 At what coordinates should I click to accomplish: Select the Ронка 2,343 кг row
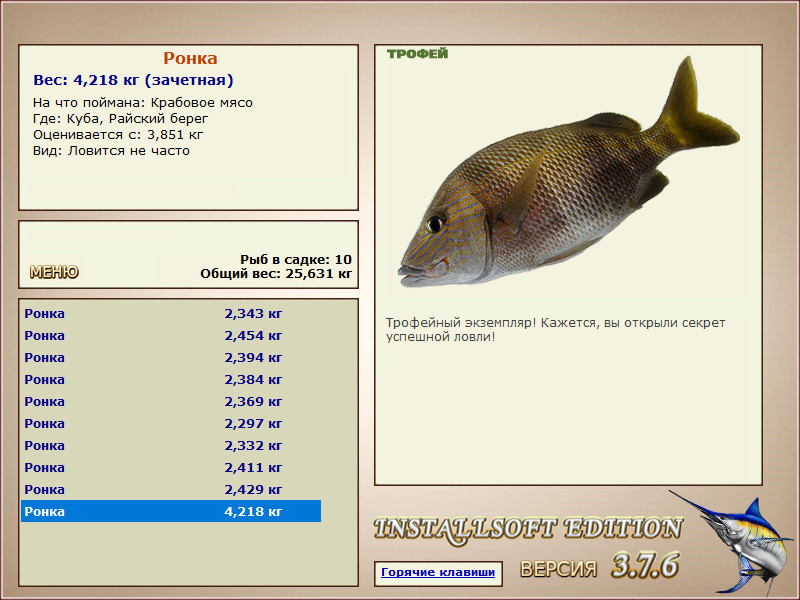click(171, 313)
